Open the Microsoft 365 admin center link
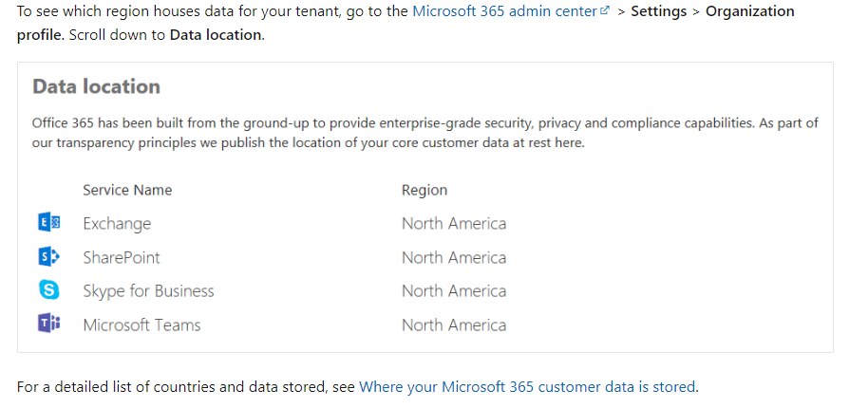The height and width of the screenshot is (408, 868). tap(503, 11)
